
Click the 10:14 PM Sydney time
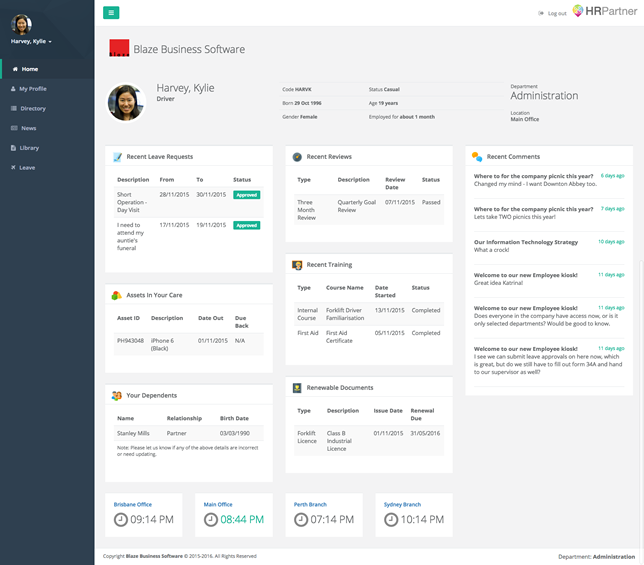[x=422, y=520]
